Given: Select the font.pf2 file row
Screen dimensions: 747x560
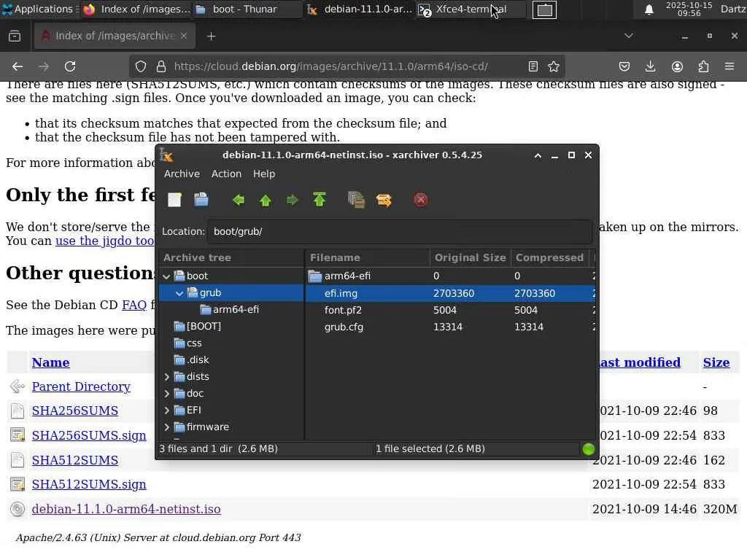Looking at the screenshot, I should [449, 310].
